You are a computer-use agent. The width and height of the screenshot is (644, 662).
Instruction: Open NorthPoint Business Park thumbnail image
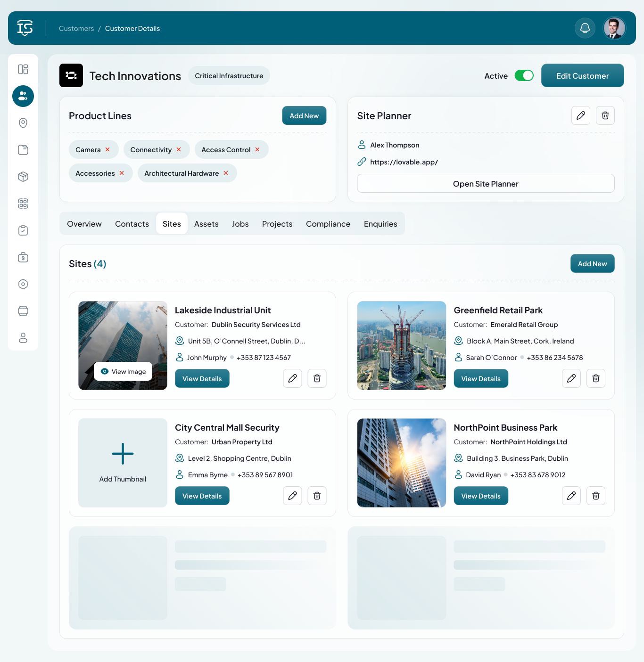click(x=402, y=463)
